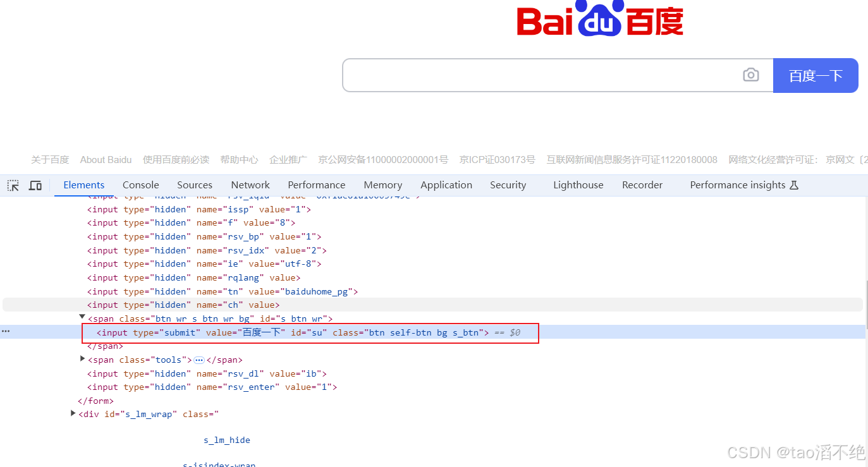
Task: Click the flask icon beside Performance insights
Action: point(795,185)
